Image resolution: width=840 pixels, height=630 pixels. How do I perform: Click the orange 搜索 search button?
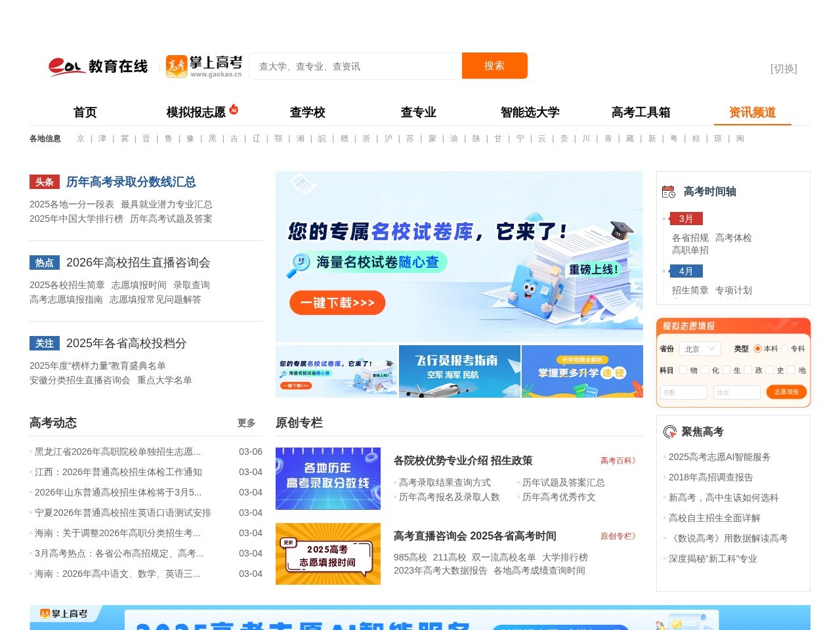tap(494, 66)
